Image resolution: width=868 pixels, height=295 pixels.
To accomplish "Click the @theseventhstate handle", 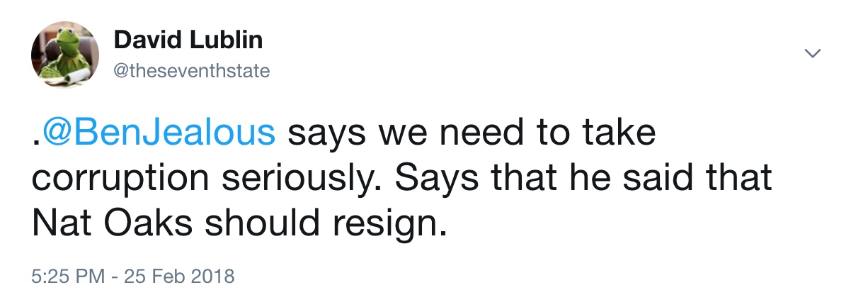I will pos(191,72).
